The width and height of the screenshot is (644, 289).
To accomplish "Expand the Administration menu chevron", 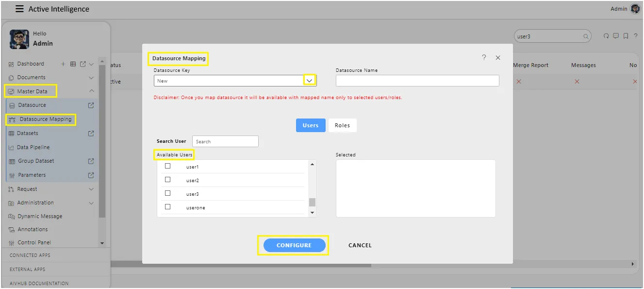I will coord(91,203).
